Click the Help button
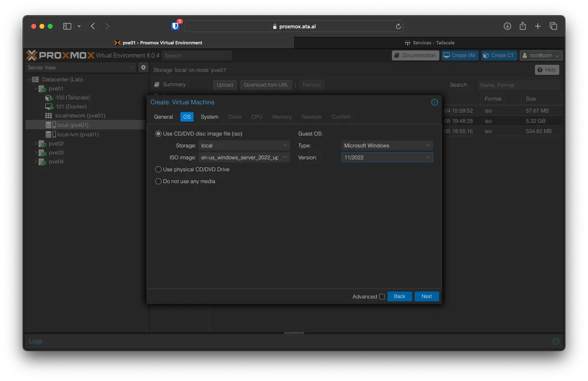The image size is (588, 381). [547, 70]
